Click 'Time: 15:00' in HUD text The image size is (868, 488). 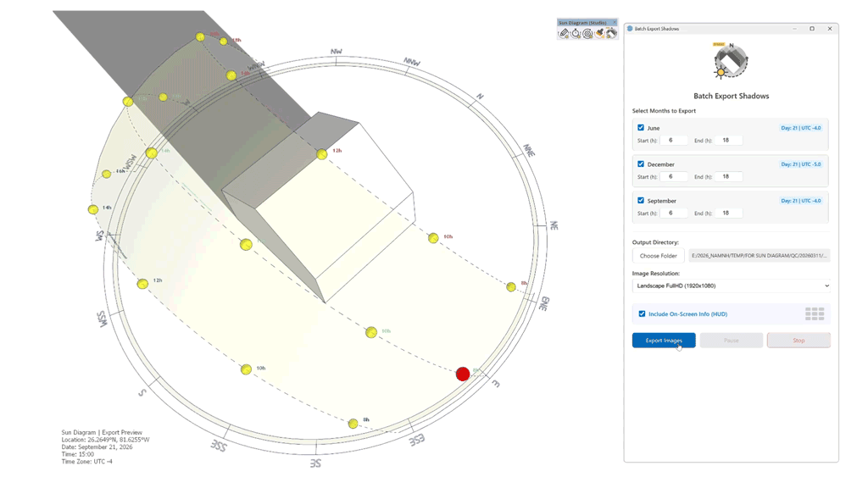tap(77, 454)
